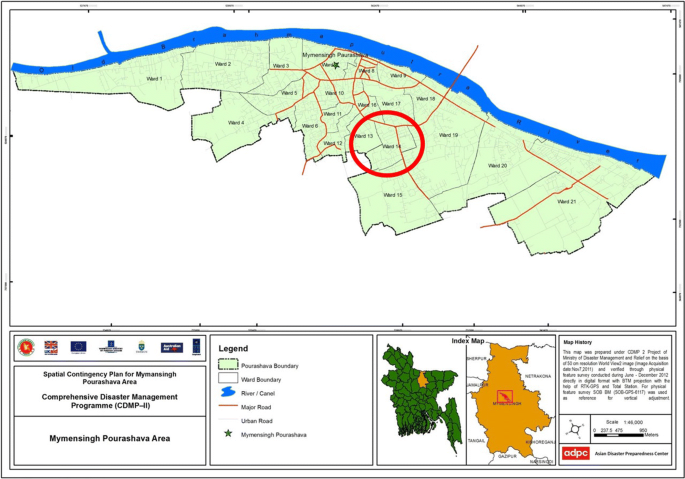Click the Ward Boundary white legend box
The image size is (685, 479).
(x=229, y=380)
